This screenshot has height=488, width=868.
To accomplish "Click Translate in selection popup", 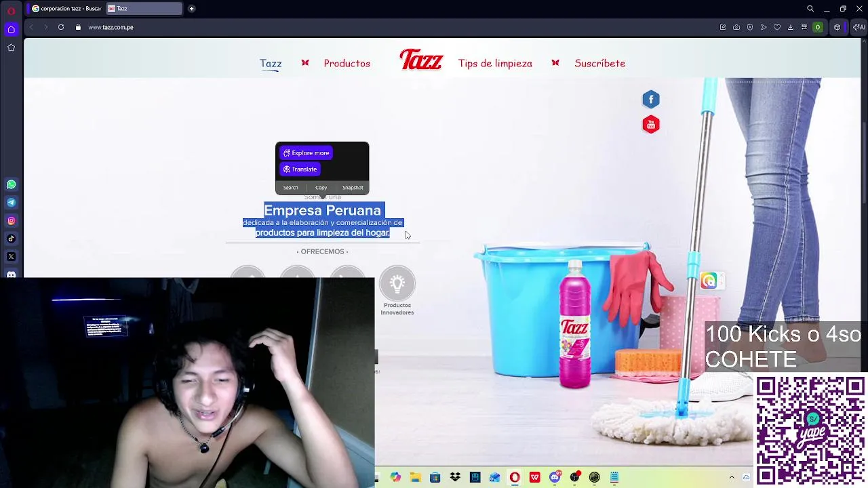I will pos(300,169).
